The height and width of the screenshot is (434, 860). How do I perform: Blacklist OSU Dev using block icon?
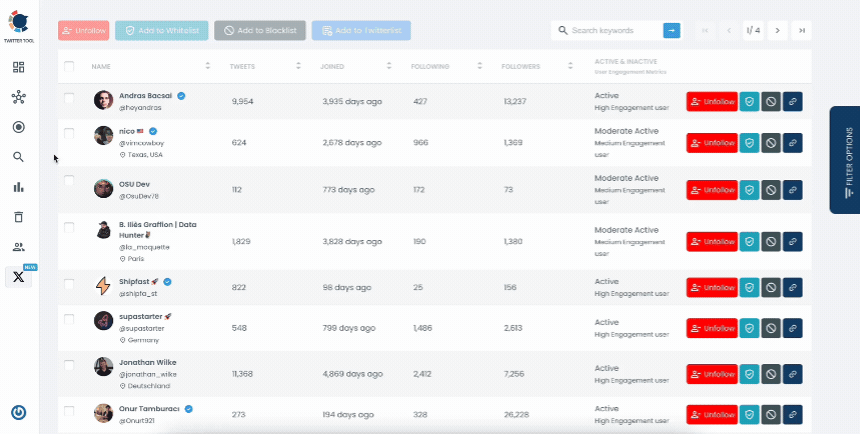click(770, 188)
